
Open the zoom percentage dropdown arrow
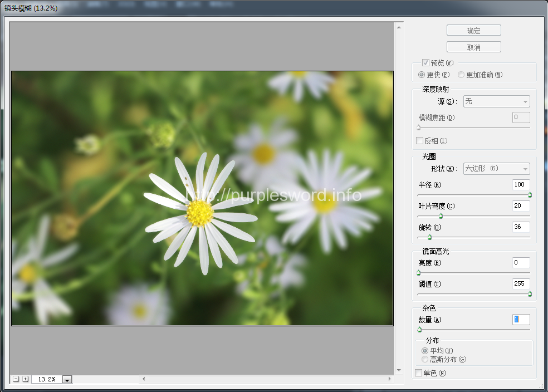click(x=67, y=379)
